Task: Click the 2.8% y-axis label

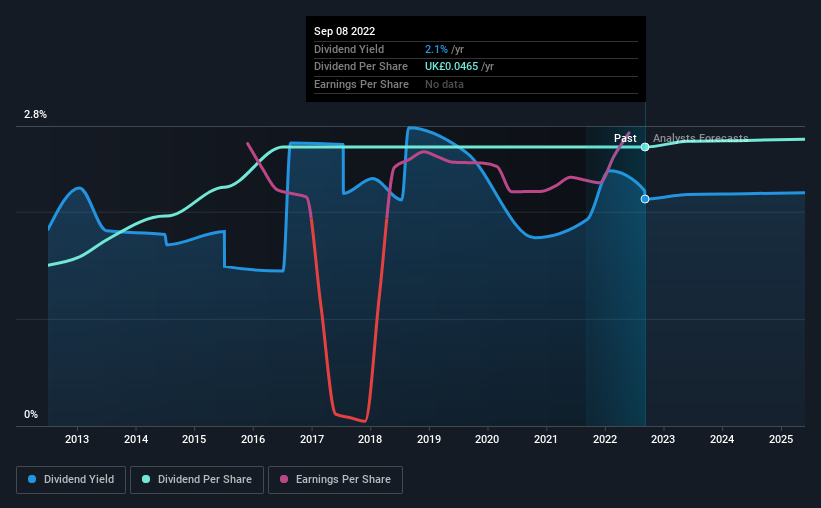Action: click(35, 114)
